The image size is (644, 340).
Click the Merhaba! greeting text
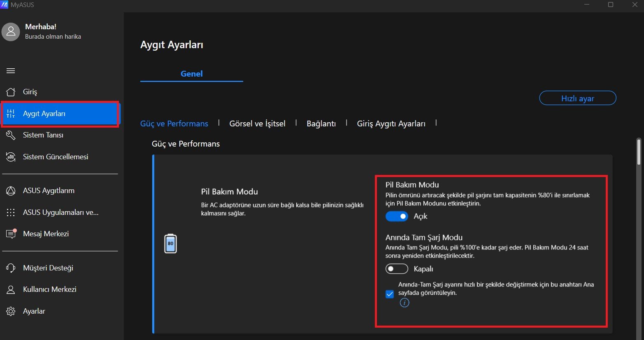41,26
